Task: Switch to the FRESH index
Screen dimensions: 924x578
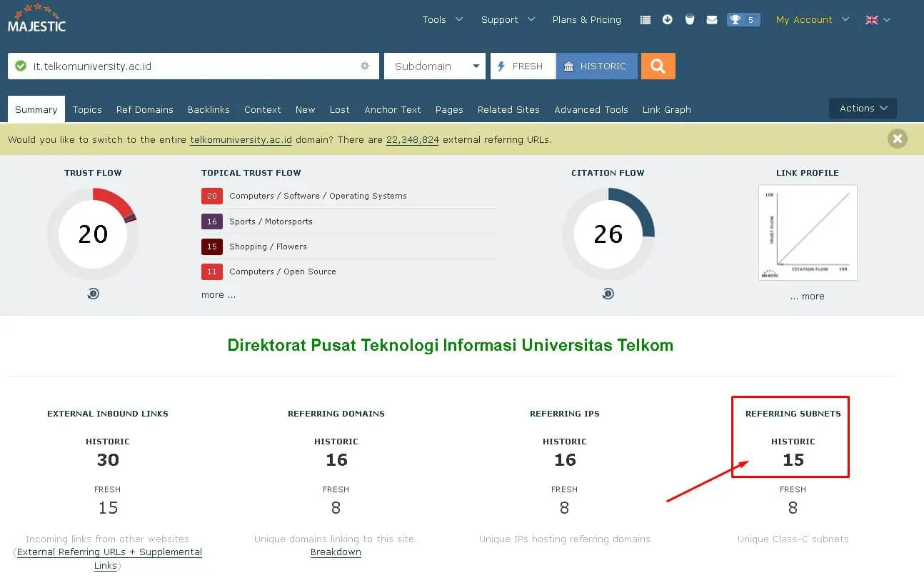Action: pyautogui.click(x=523, y=66)
